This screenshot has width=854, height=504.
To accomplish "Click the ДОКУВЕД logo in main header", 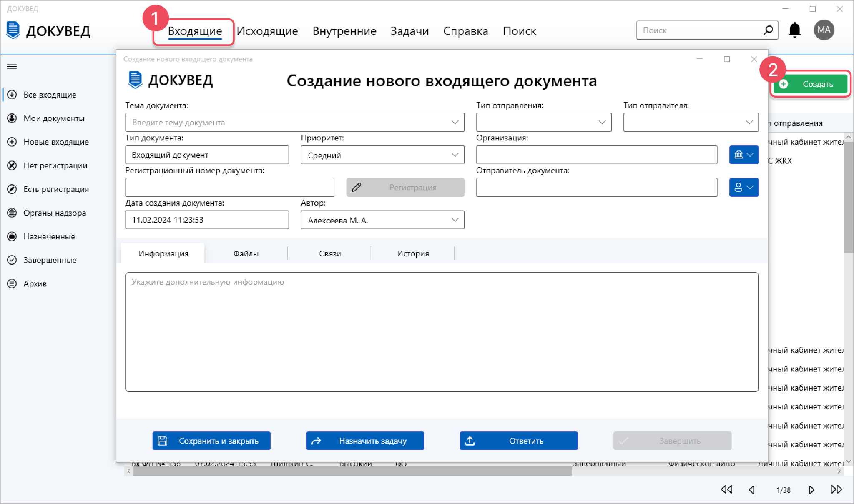I will click(x=48, y=31).
